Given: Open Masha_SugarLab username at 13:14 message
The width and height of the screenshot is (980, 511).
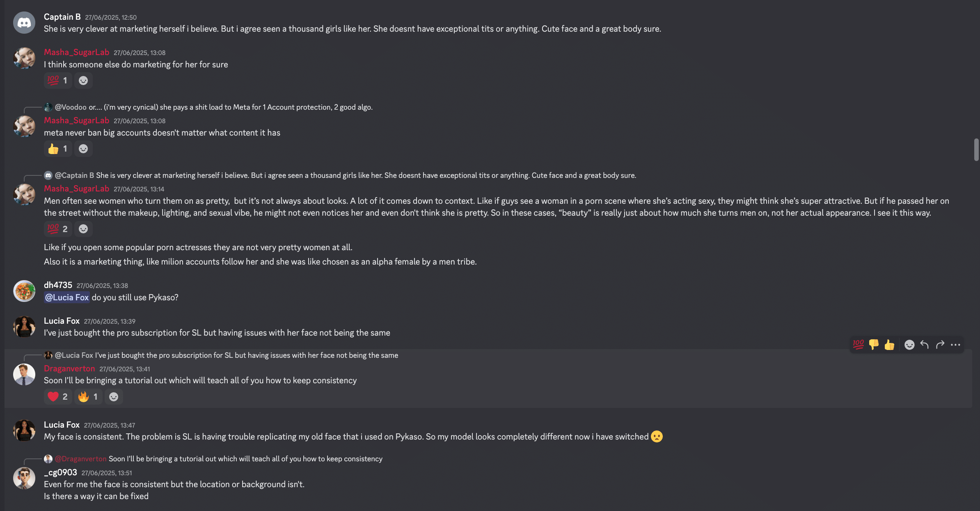Looking at the screenshot, I should (x=77, y=189).
